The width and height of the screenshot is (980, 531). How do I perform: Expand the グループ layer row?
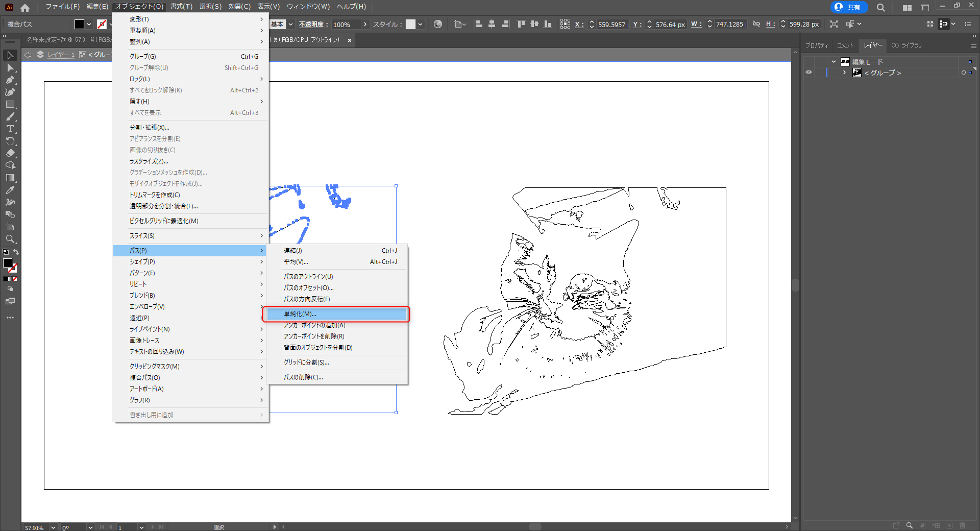(x=845, y=73)
